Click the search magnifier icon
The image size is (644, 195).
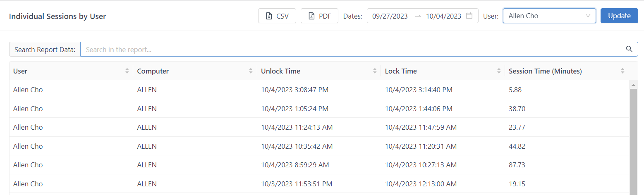coord(629,49)
